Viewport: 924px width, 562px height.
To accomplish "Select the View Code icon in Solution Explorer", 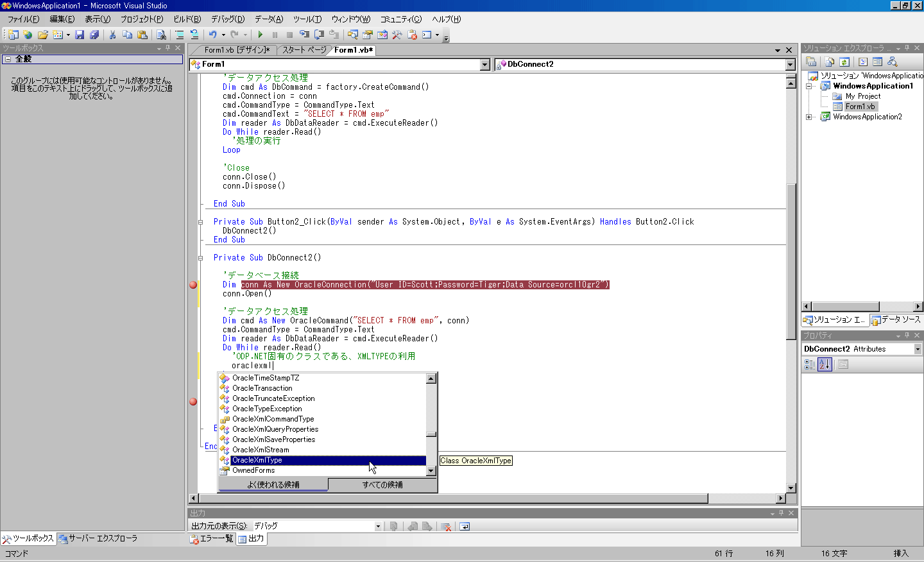I will (x=862, y=61).
